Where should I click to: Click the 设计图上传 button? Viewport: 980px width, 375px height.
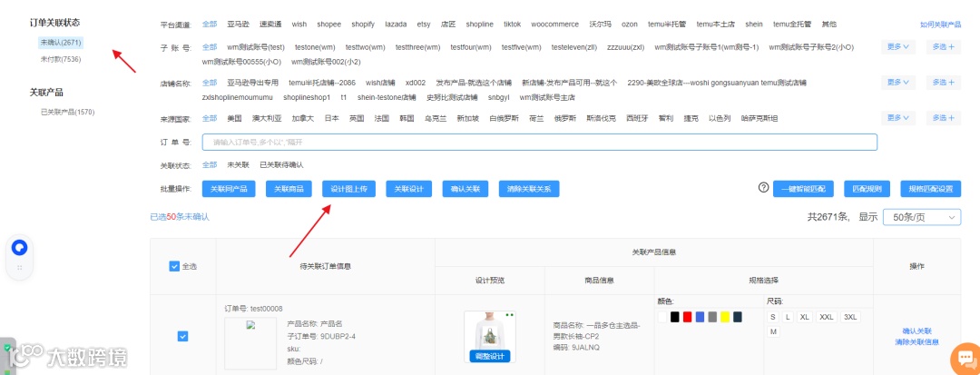pos(348,189)
